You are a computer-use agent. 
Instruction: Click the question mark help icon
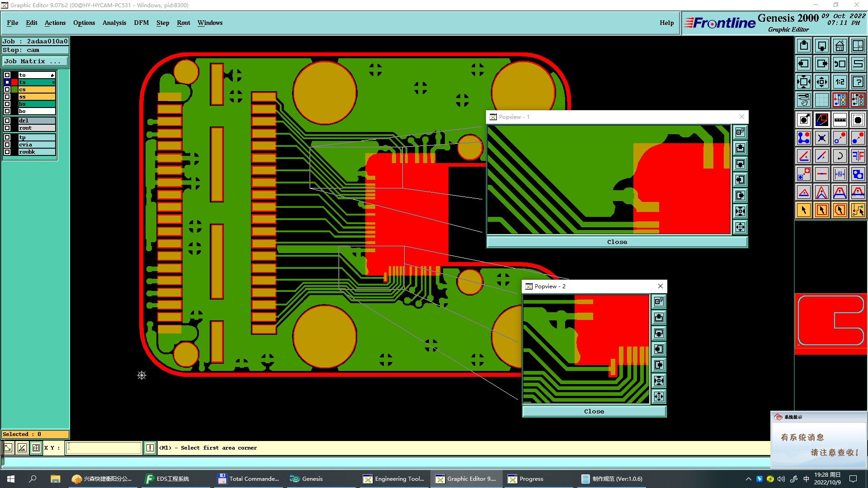coord(858,82)
